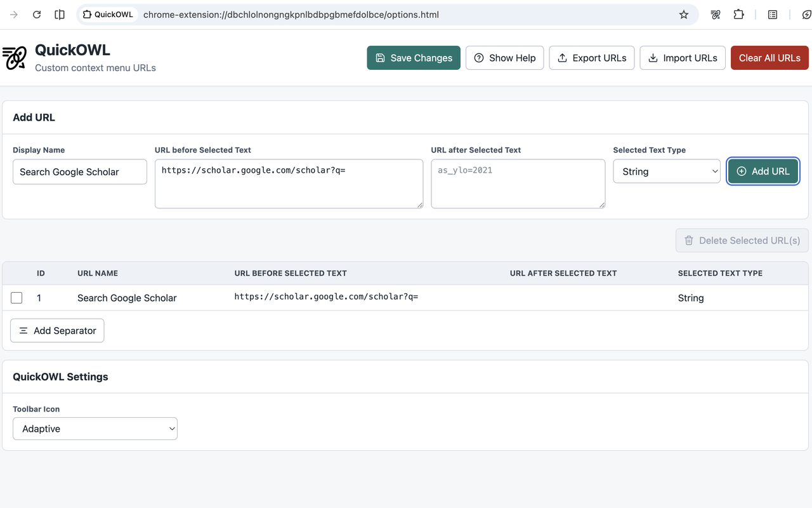
Task: Click the ID column header
Action: (41, 273)
